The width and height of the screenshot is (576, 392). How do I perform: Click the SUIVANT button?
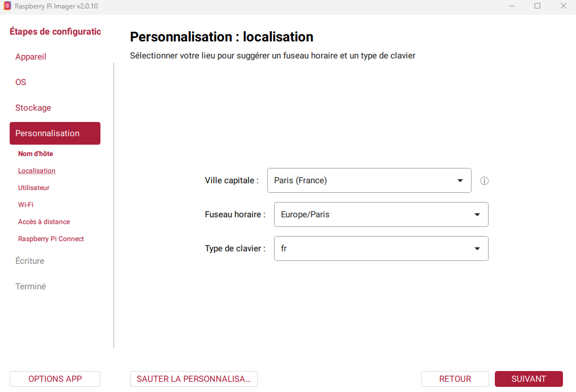pyautogui.click(x=528, y=379)
